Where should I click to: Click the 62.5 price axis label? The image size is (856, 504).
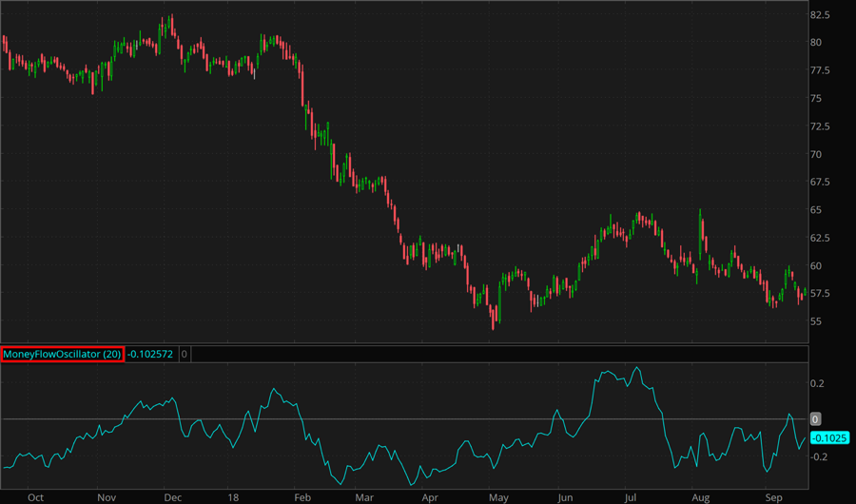point(821,238)
